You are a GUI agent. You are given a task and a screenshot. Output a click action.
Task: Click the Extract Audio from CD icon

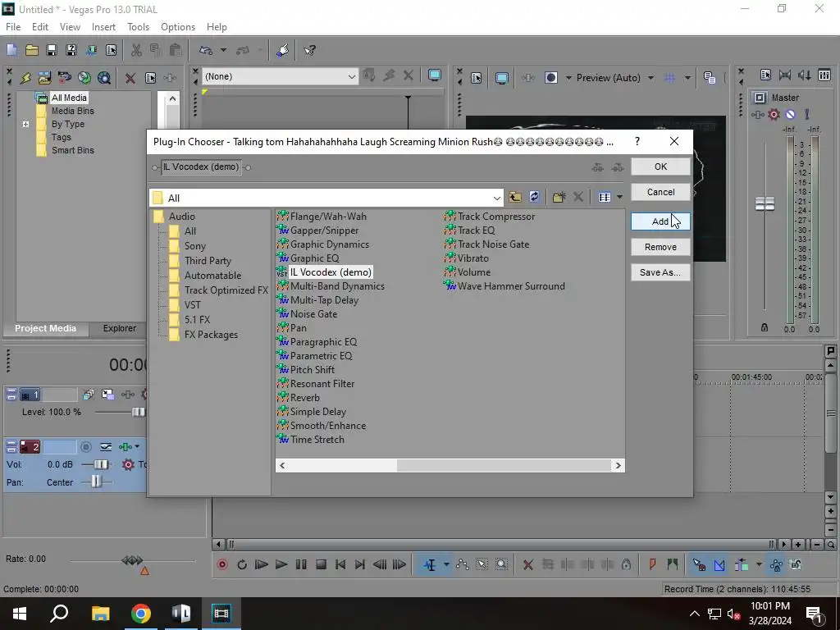[x=84, y=78]
